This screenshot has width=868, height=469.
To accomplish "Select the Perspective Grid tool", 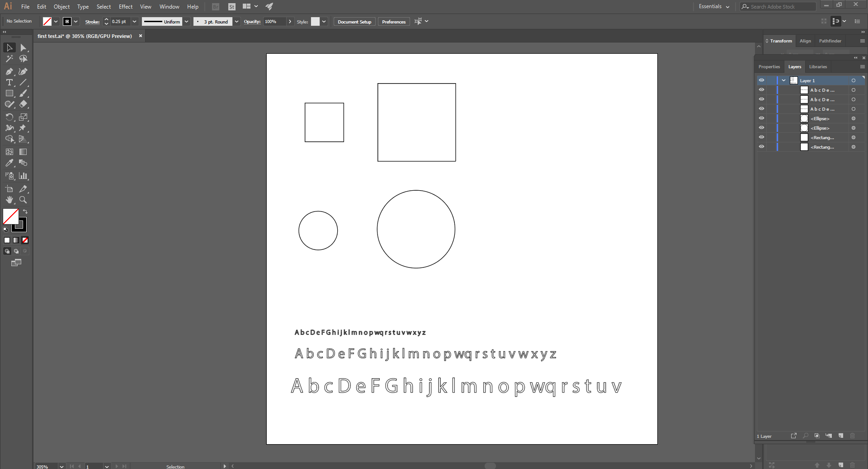I will tap(23, 139).
